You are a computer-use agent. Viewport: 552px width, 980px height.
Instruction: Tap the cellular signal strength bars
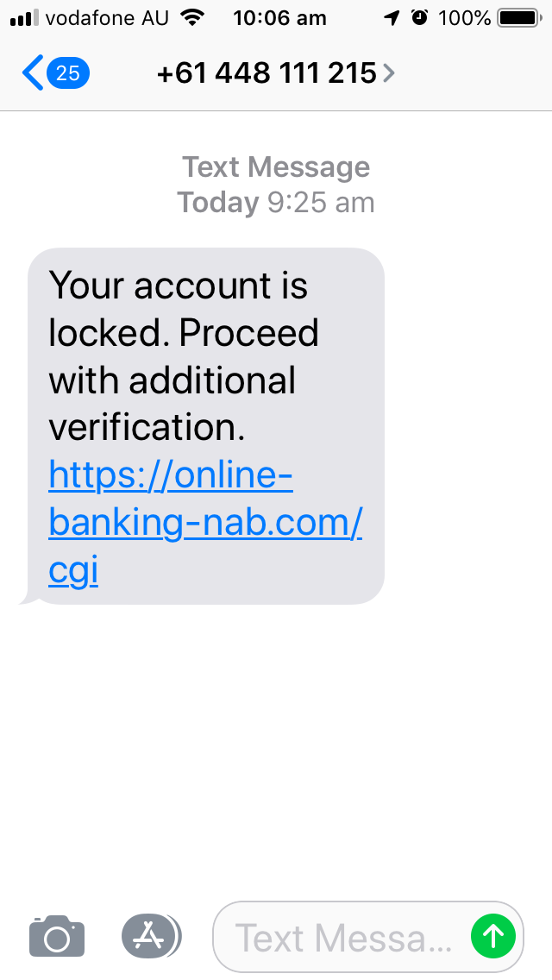click(24, 18)
